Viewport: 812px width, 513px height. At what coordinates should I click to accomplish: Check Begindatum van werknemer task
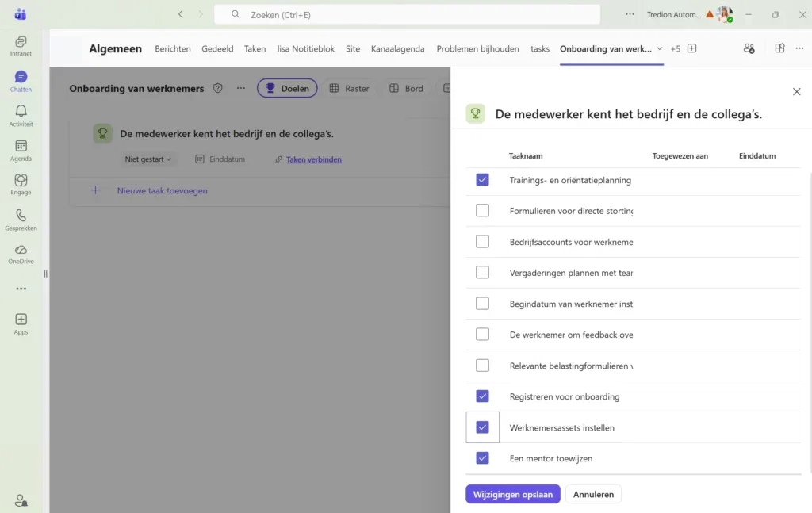[x=482, y=304]
